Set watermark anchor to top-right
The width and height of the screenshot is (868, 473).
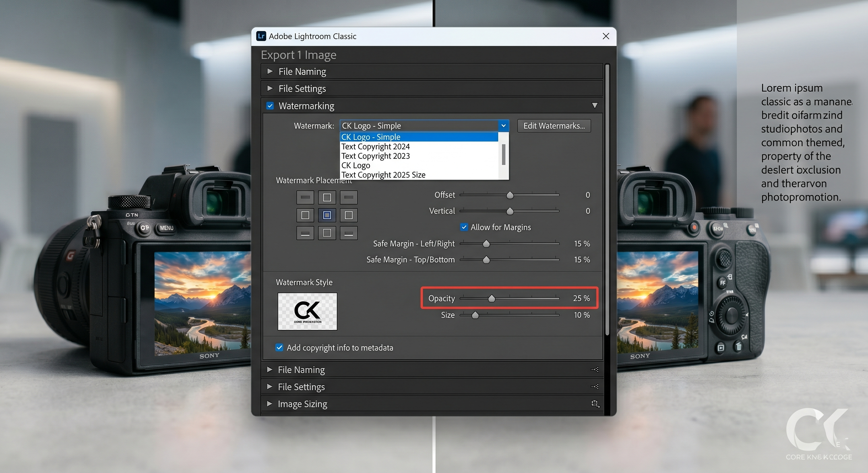pos(348,197)
